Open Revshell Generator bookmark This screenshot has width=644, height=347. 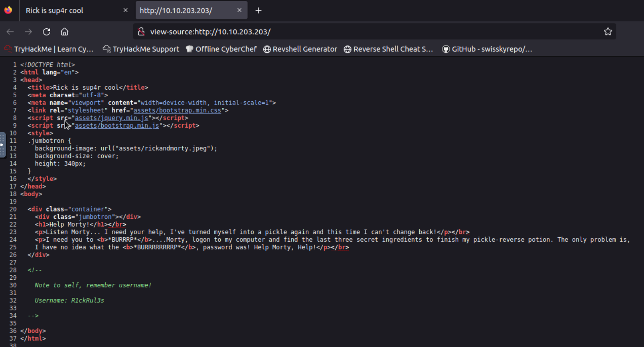300,49
